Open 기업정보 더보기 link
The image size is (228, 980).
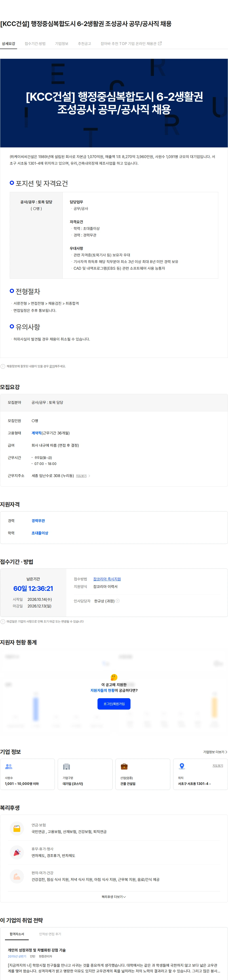pyautogui.click(x=215, y=752)
